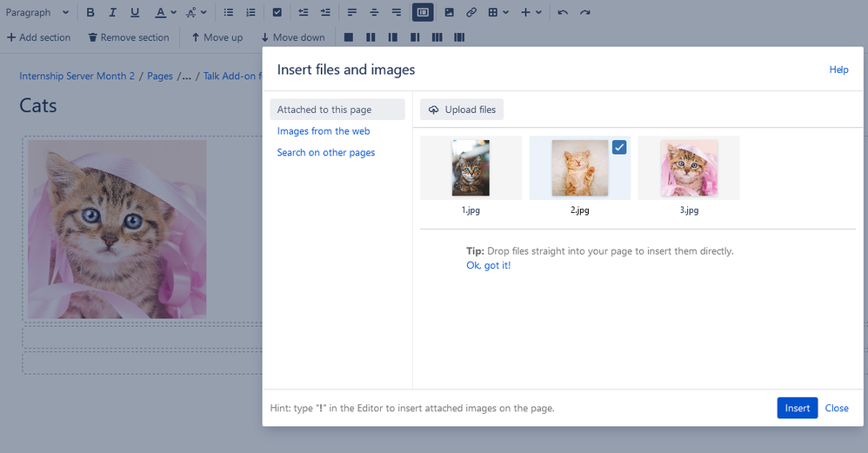Click the 2.jpg file name
868x453 pixels.
pos(579,210)
